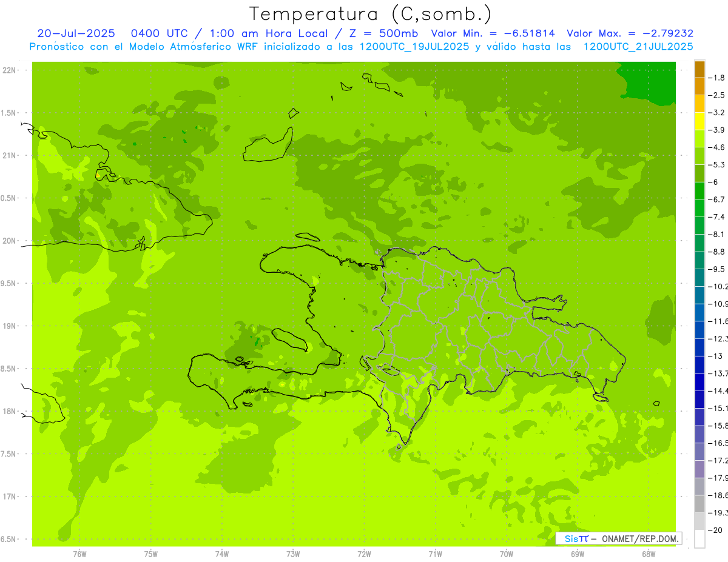Click the title 'Temperatura (C,somb.)'

click(371, 14)
